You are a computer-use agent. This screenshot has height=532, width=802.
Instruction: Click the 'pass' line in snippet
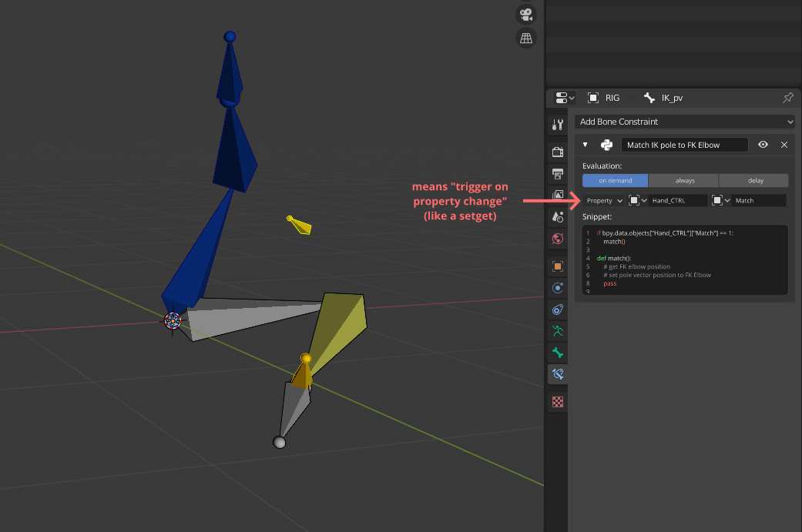pos(609,283)
